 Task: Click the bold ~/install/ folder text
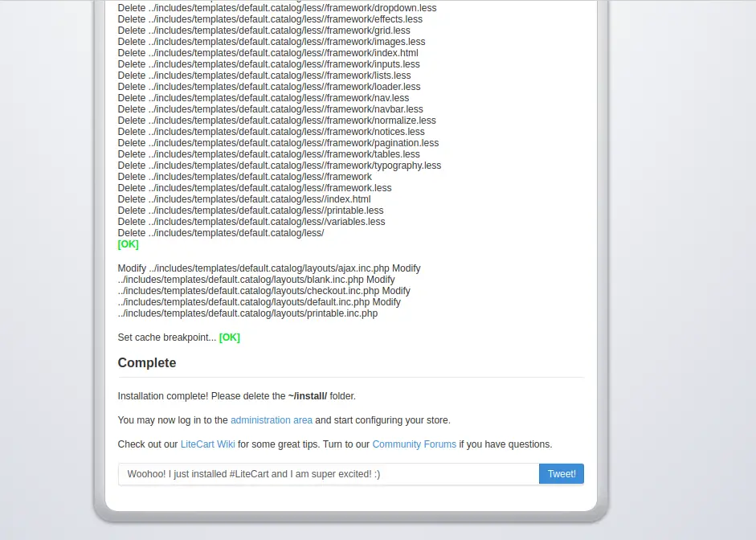click(308, 396)
